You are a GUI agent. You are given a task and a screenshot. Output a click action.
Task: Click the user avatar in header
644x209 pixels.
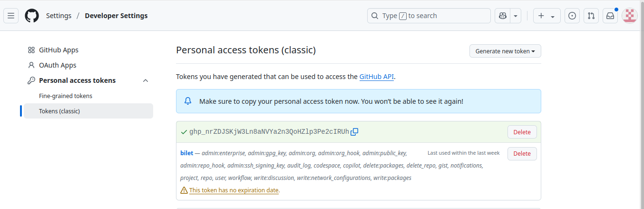(x=630, y=16)
